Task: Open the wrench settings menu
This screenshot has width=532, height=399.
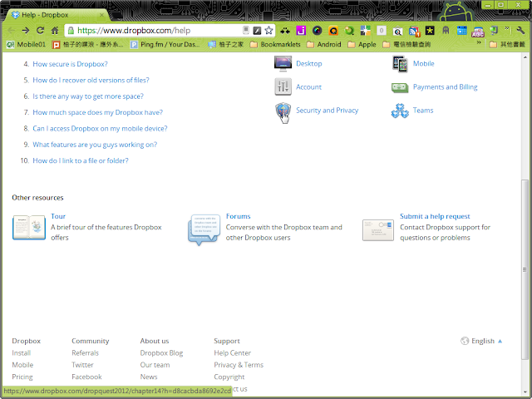Action: pos(520,31)
